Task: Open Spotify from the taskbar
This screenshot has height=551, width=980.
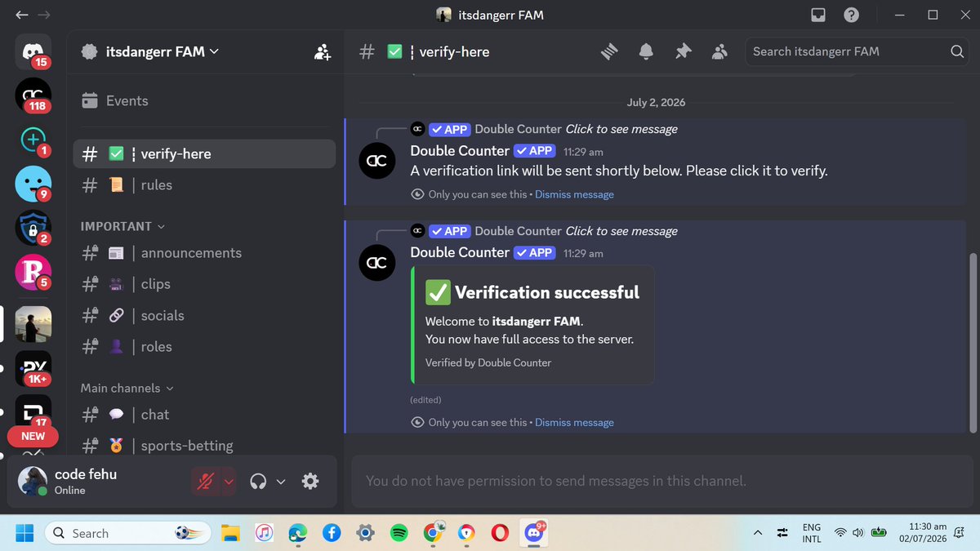Action: pos(399,533)
